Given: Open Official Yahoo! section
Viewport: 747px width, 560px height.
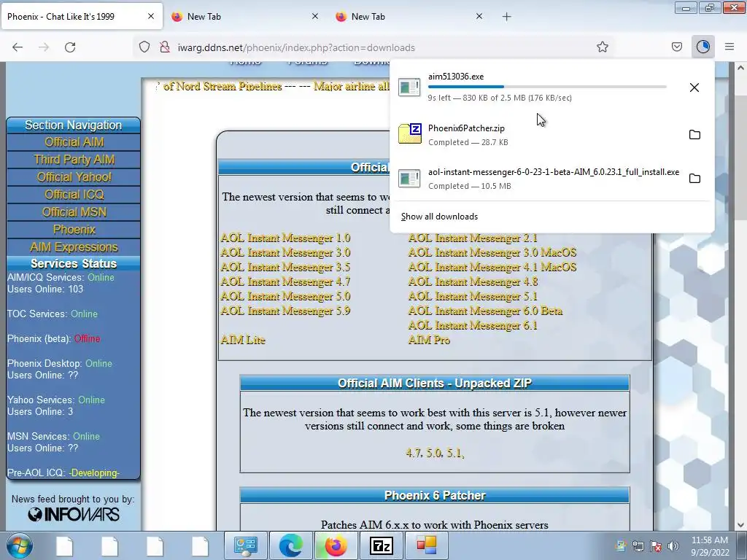Looking at the screenshot, I should pyautogui.click(x=74, y=177).
